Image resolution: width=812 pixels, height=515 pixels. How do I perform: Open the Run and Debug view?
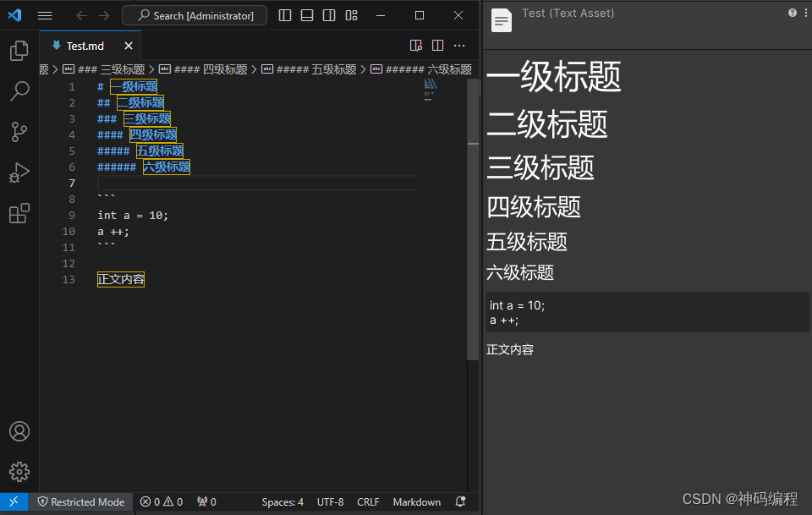coord(19,173)
